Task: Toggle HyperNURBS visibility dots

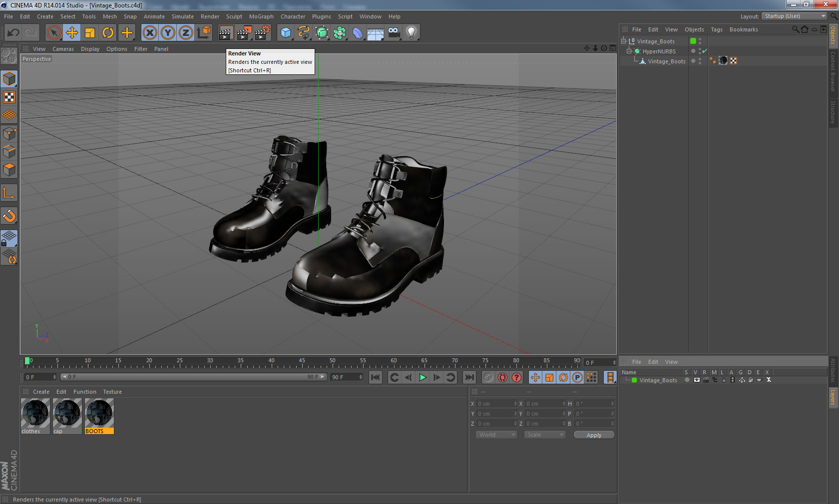Action: pos(700,51)
